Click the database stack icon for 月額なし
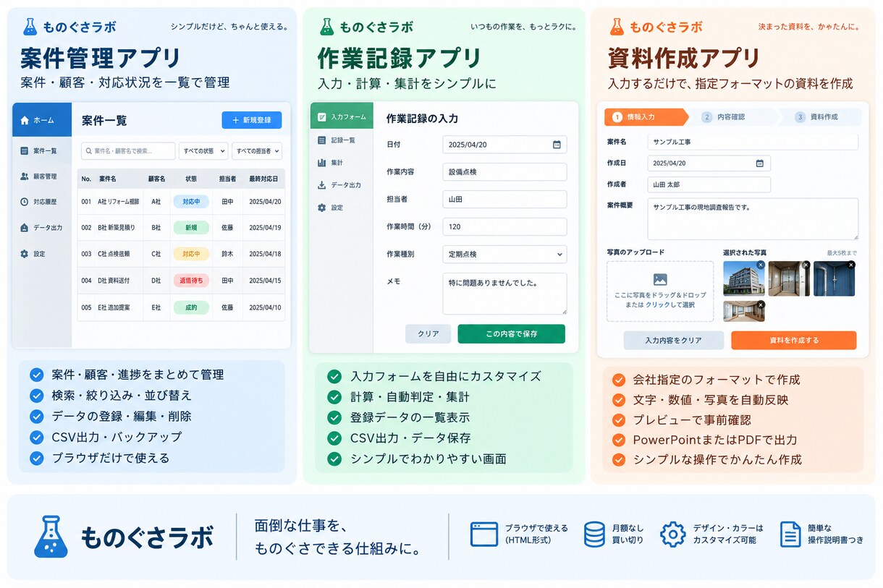 pos(594,534)
